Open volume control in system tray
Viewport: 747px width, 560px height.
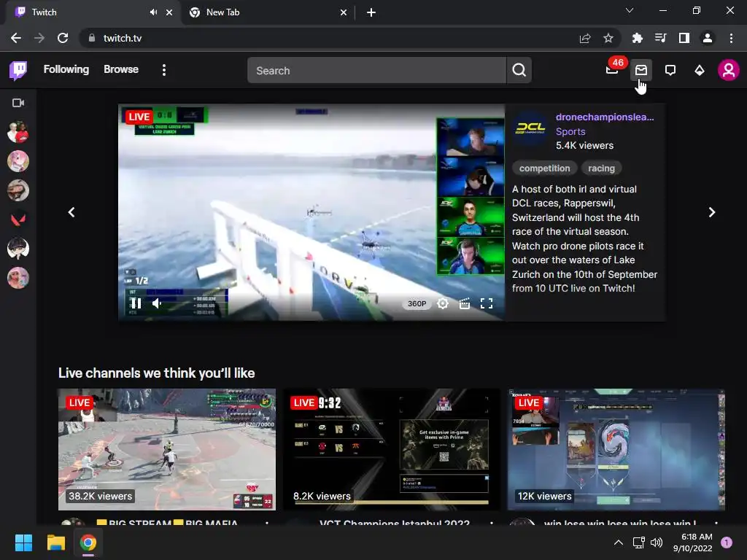coord(657,542)
